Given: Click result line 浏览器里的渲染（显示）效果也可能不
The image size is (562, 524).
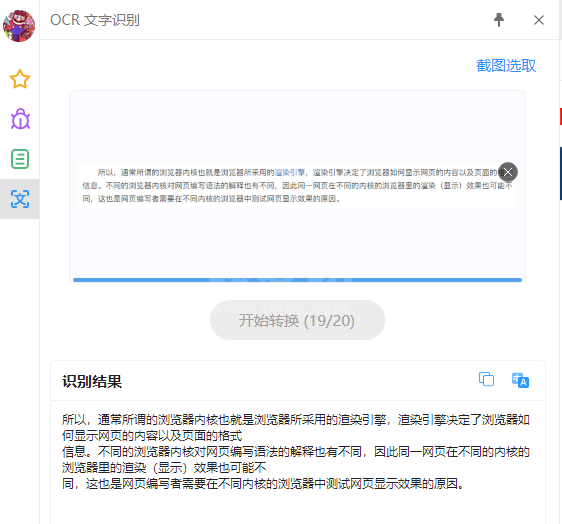Looking at the screenshot, I should tap(164, 468).
